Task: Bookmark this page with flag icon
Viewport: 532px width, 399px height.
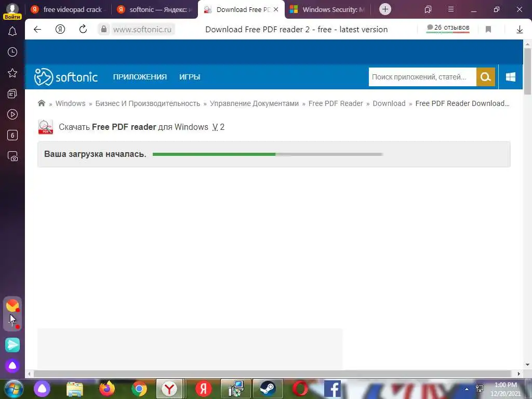Action: pos(488,30)
